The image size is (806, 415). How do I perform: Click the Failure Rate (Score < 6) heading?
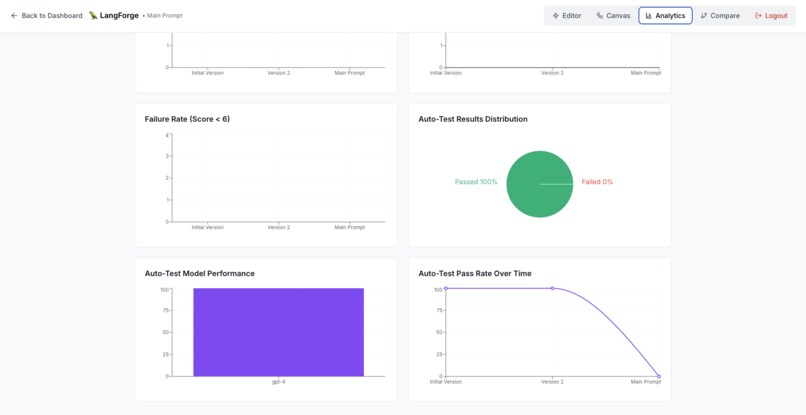click(x=187, y=119)
